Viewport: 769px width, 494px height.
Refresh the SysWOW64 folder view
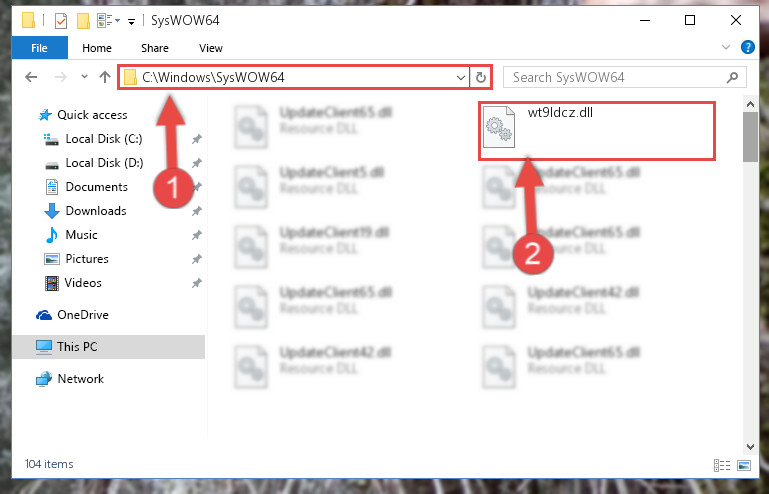point(481,78)
